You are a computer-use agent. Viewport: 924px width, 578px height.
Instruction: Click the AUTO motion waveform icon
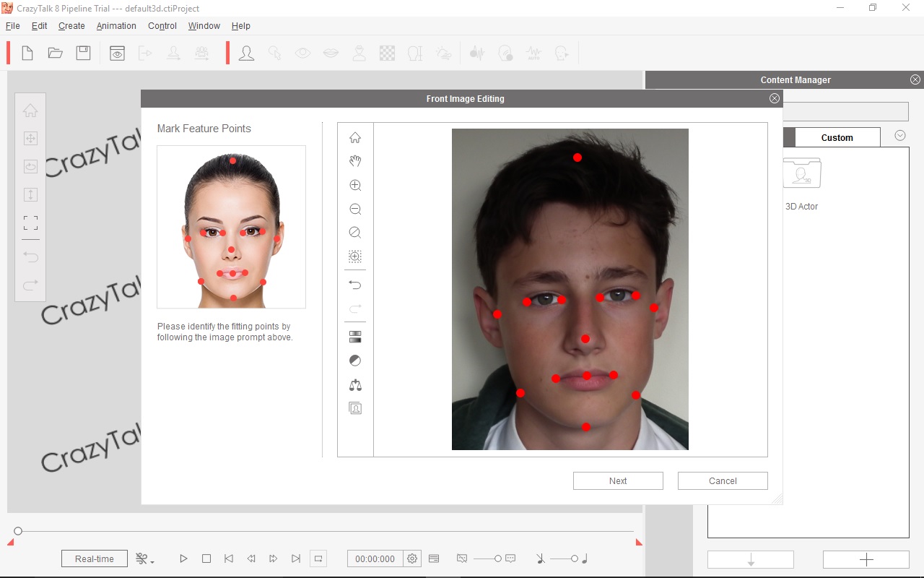click(533, 53)
